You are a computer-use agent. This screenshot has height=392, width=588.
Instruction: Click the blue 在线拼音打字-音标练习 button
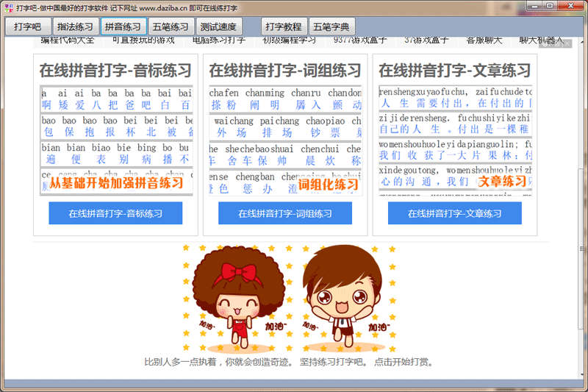(x=115, y=213)
